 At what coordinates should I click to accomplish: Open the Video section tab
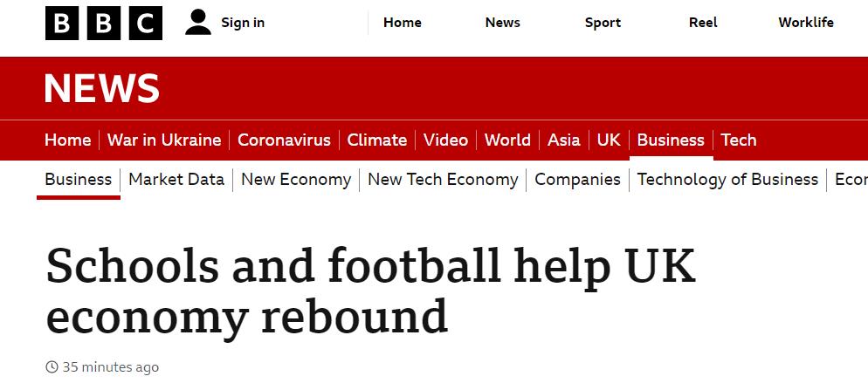pos(445,140)
